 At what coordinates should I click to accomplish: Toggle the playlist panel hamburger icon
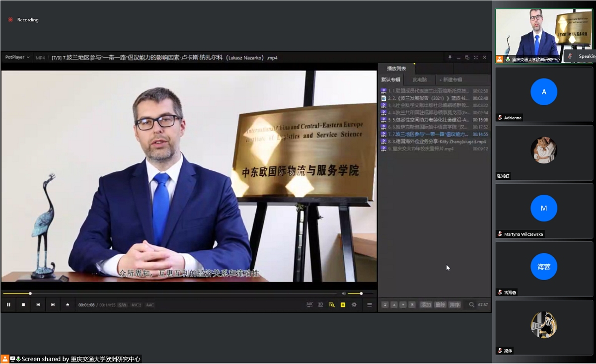coord(370,305)
